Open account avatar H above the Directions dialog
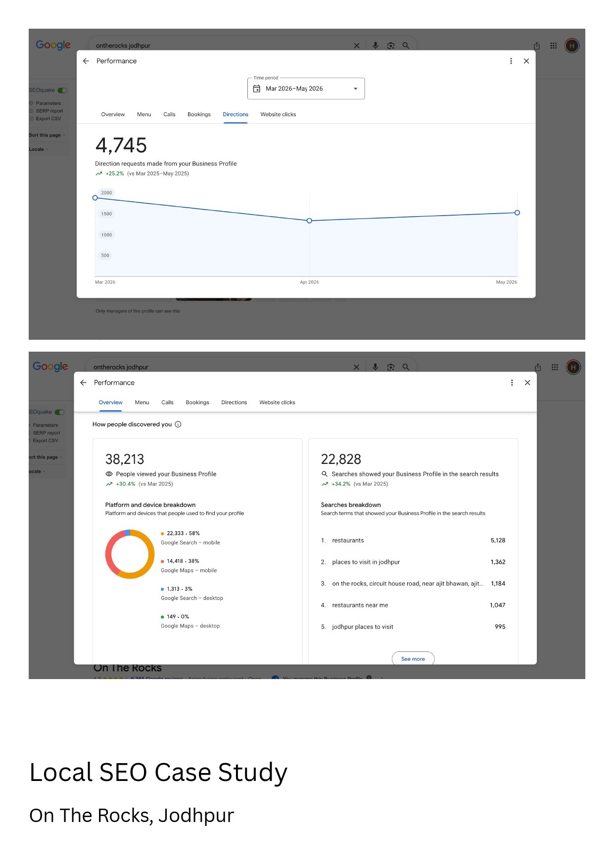 572,46
